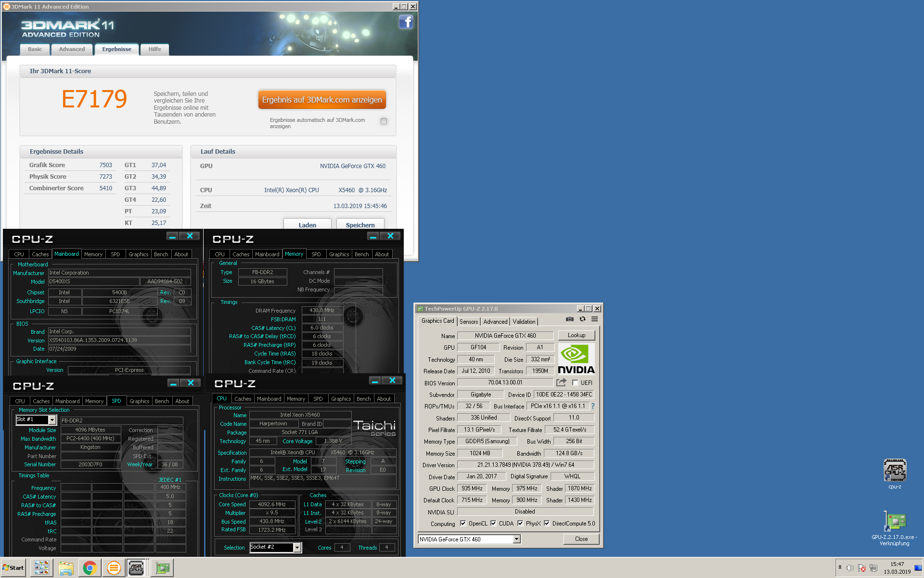
Task: Click the taskbar window switcher icon
Action: (41, 568)
